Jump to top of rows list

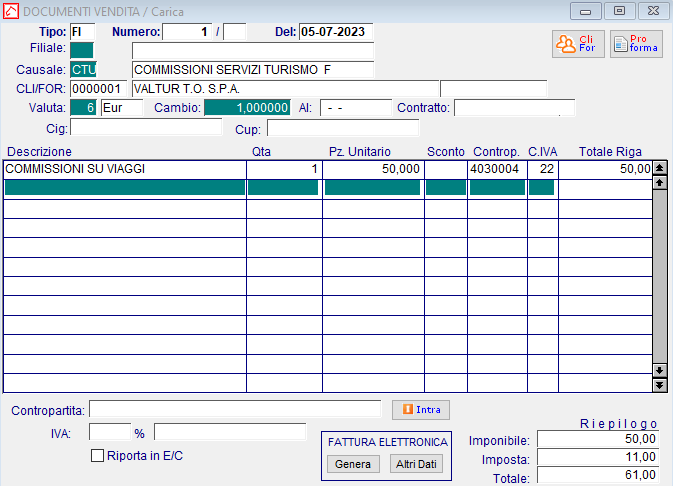click(x=659, y=168)
